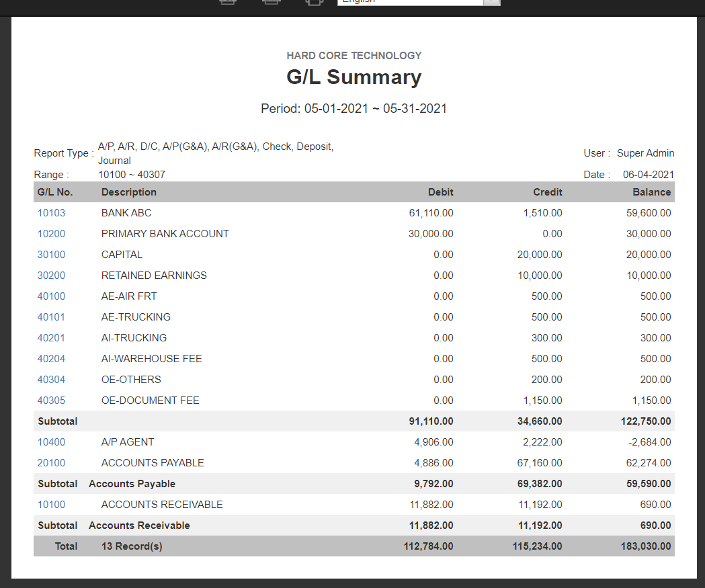Image resolution: width=705 pixels, height=588 pixels.
Task: Select the ACCOUNTS PAYABLE description
Action: [x=153, y=463]
